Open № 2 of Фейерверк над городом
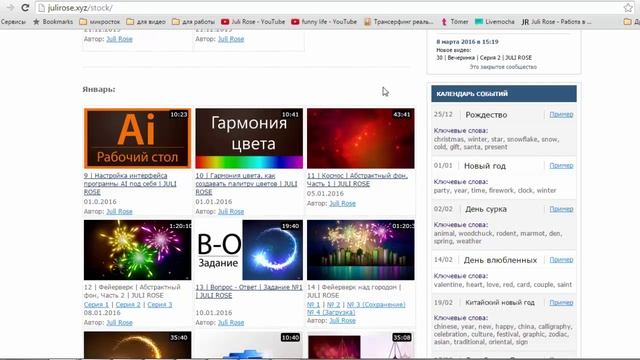This screenshot has width=640, height=360. click(x=333, y=304)
